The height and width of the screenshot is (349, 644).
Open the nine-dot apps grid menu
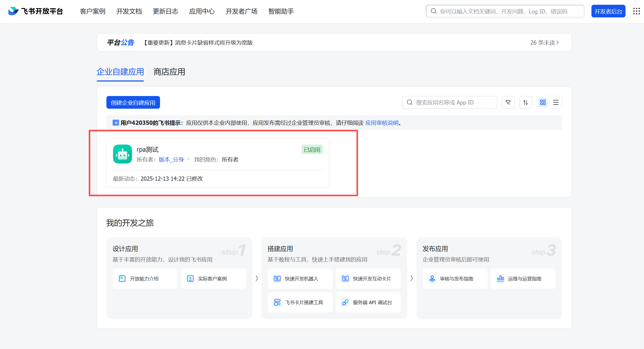click(x=636, y=11)
